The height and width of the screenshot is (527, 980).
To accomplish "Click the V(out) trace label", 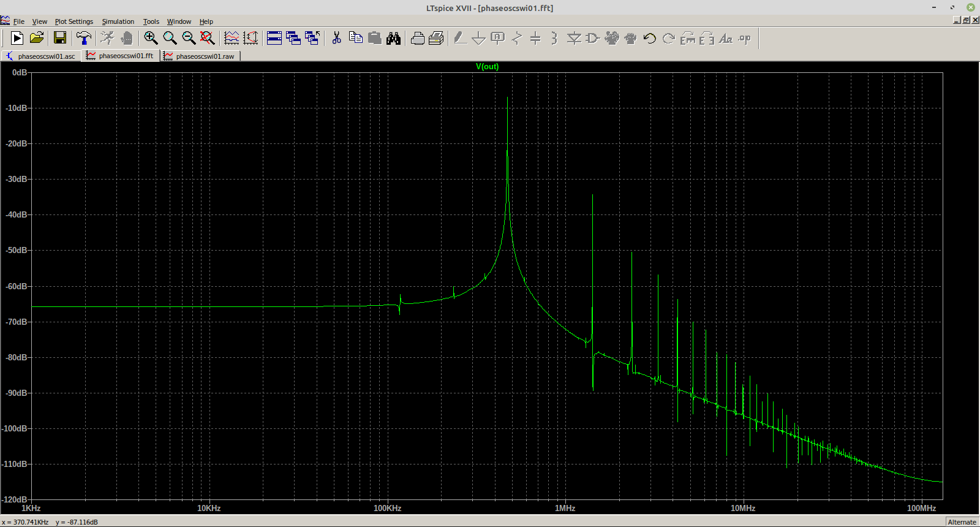I will point(488,66).
